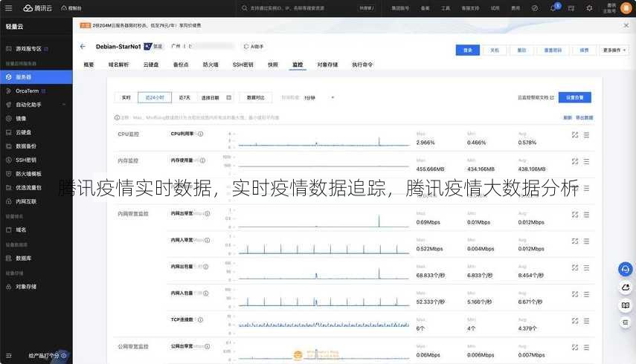636x364 pixels.
Task: Switch to the 云硬盘 tab
Action: click(151, 65)
